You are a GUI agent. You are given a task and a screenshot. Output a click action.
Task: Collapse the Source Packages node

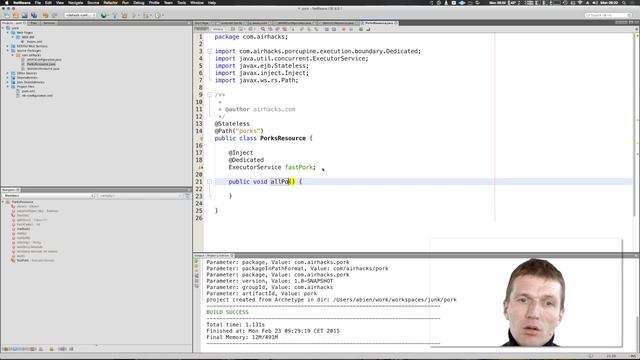coord(8,51)
